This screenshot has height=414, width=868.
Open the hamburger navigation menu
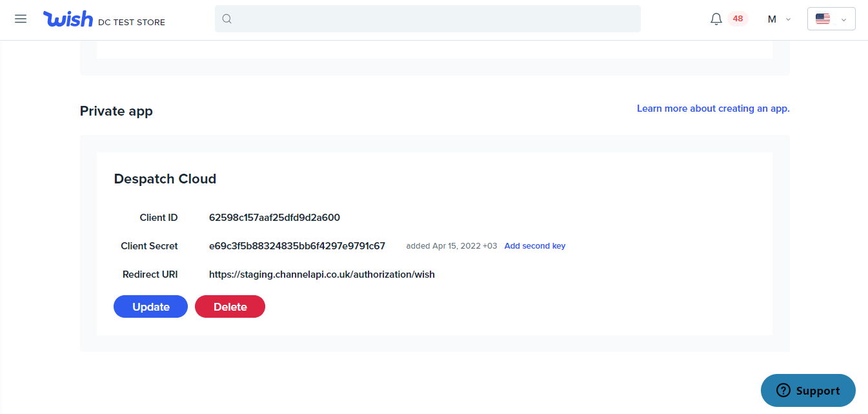point(21,19)
